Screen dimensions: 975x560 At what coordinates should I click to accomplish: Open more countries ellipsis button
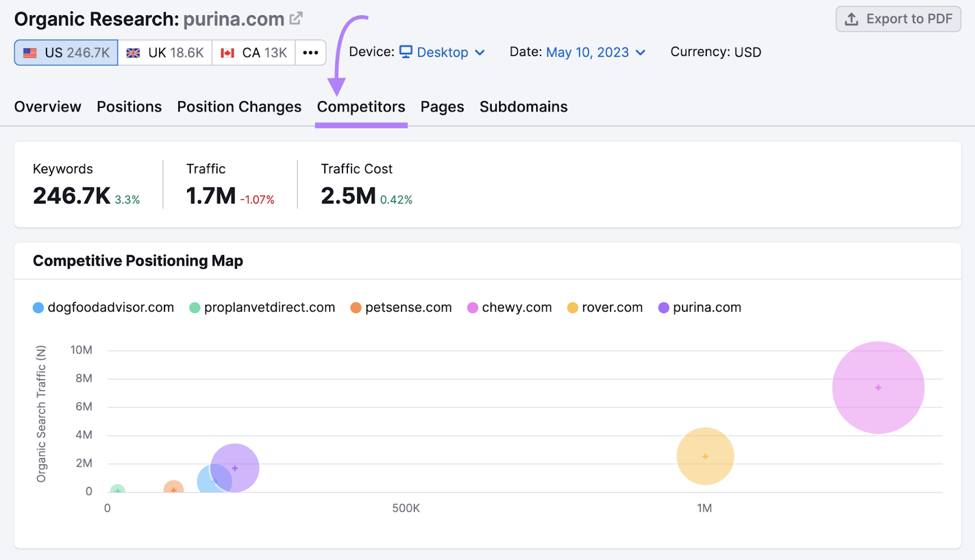(x=311, y=53)
